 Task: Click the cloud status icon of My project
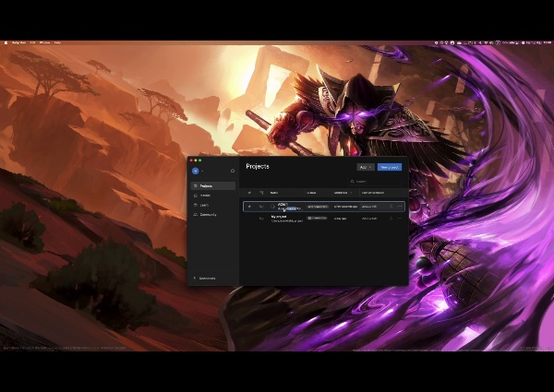pos(261,219)
